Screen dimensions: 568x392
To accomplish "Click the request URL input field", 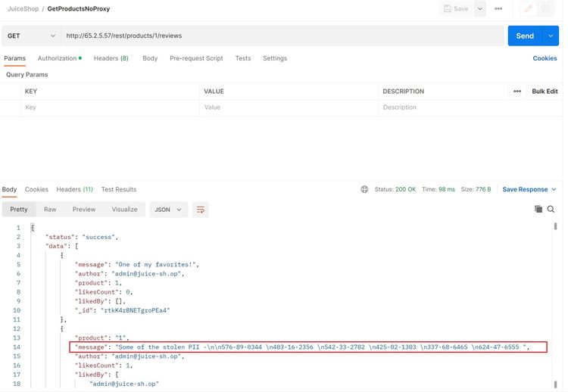I will (x=280, y=36).
